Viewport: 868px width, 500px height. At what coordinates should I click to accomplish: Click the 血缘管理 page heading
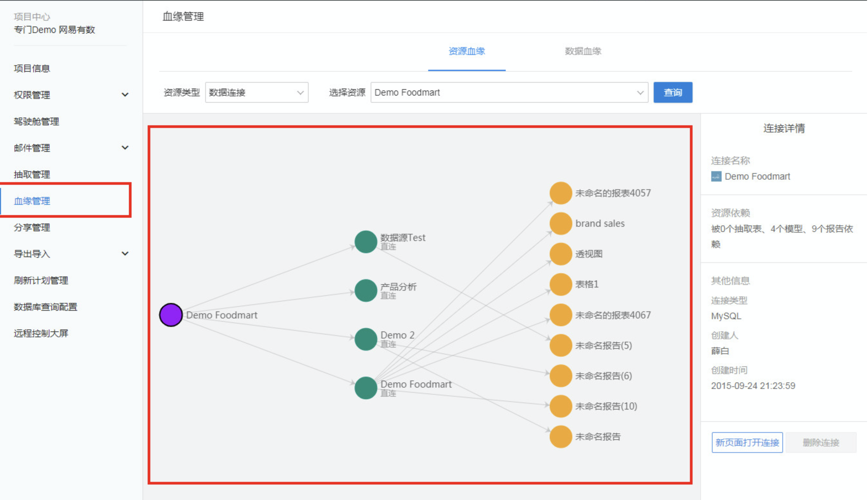183,16
